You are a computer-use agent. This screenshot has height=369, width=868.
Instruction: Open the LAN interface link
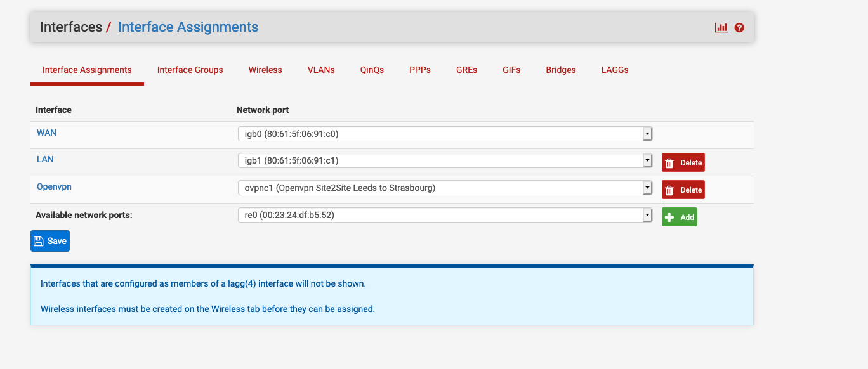tap(45, 159)
